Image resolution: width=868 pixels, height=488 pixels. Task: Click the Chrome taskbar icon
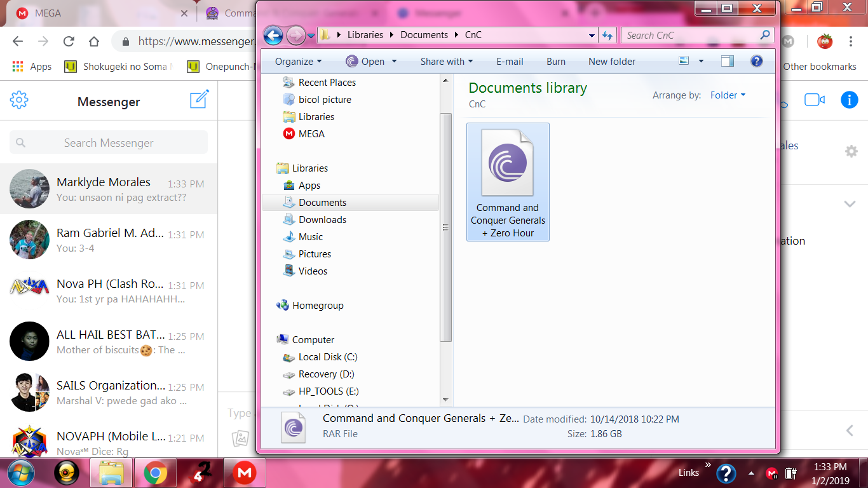155,473
